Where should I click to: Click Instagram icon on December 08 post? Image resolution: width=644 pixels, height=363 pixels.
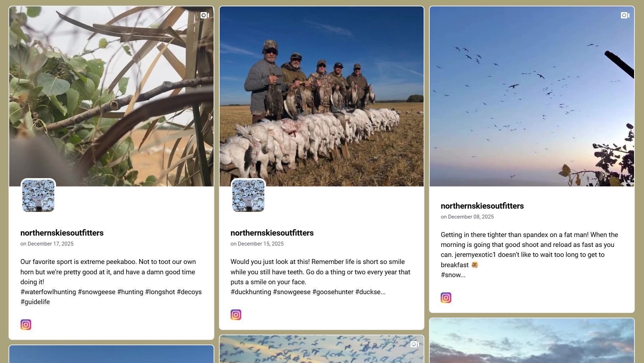click(x=446, y=298)
